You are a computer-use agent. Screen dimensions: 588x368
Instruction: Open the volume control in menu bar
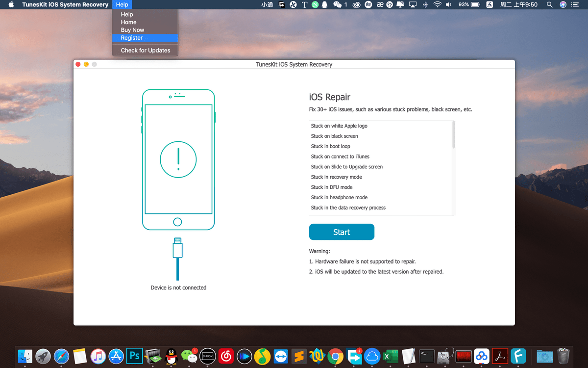coord(449,5)
